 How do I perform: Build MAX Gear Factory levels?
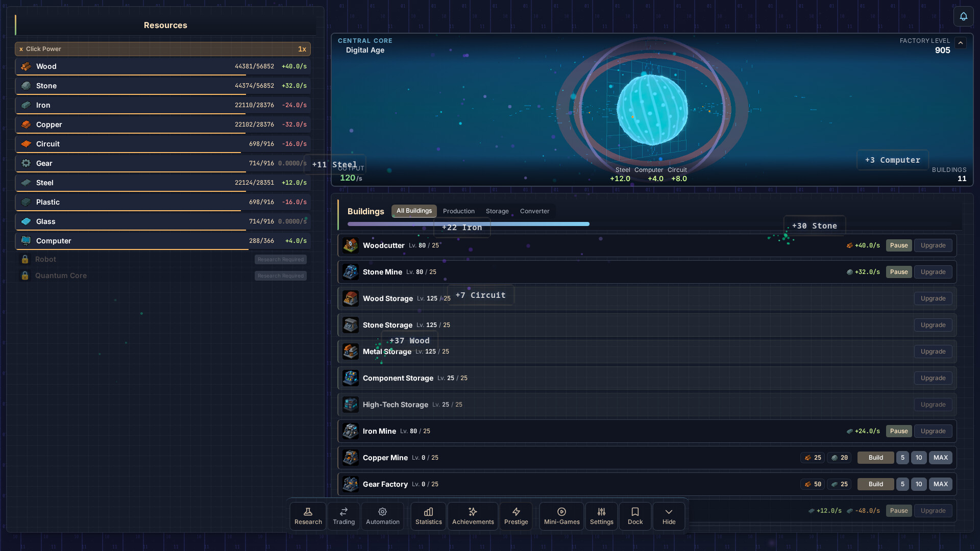click(x=941, y=484)
